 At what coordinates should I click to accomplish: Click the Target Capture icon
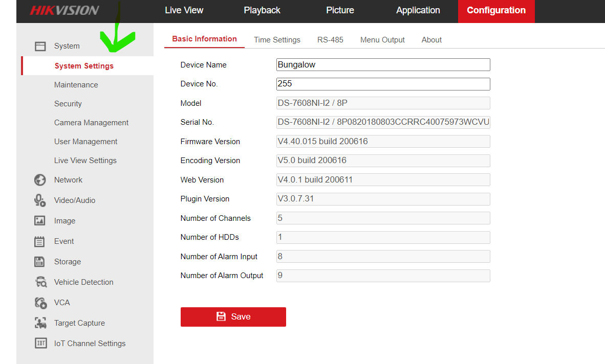pos(40,323)
